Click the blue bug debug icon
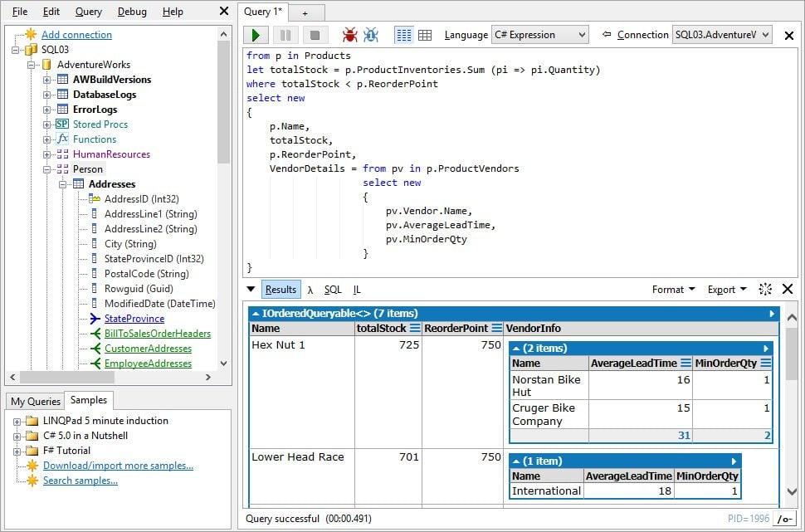This screenshot has width=805, height=532. click(x=371, y=35)
